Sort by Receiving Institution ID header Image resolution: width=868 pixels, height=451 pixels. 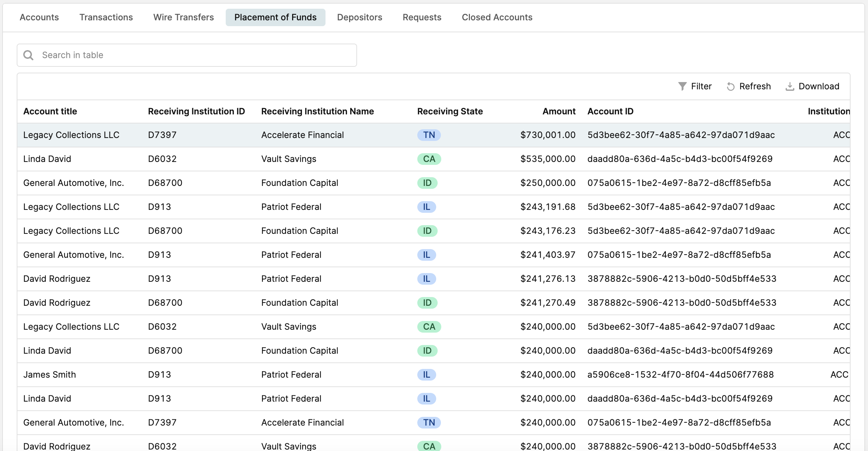point(196,111)
